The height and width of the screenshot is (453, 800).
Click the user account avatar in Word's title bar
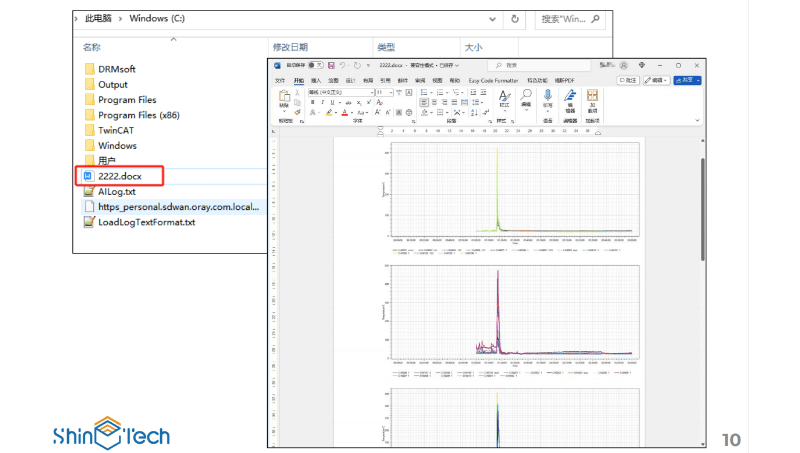point(623,65)
